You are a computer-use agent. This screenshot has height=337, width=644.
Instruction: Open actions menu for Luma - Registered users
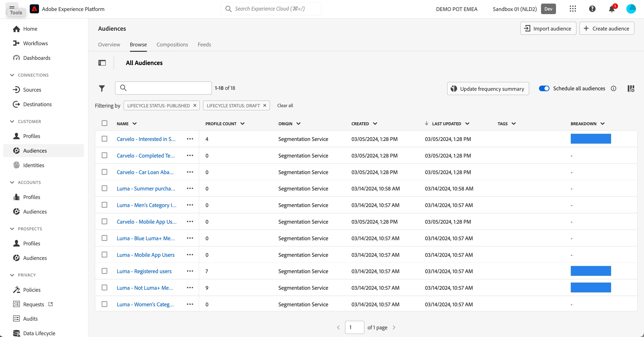click(x=190, y=271)
